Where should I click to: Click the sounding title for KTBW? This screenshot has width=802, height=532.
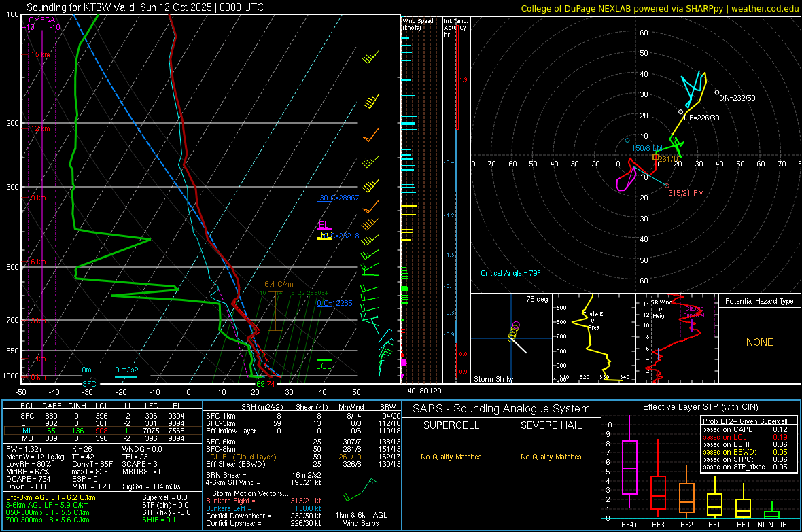pos(145,7)
